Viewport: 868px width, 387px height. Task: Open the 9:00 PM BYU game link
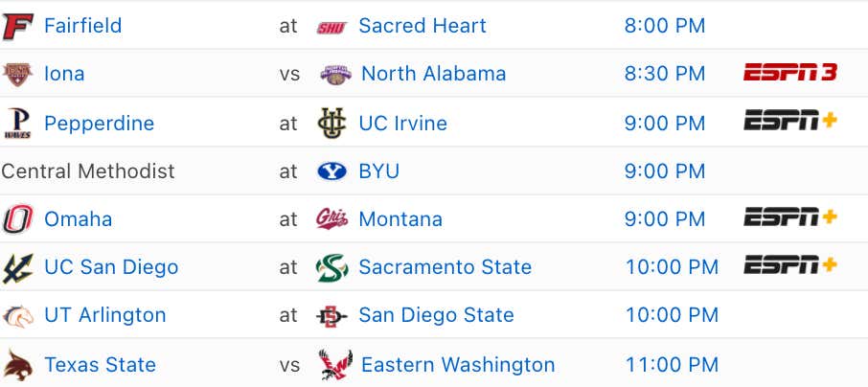665,171
